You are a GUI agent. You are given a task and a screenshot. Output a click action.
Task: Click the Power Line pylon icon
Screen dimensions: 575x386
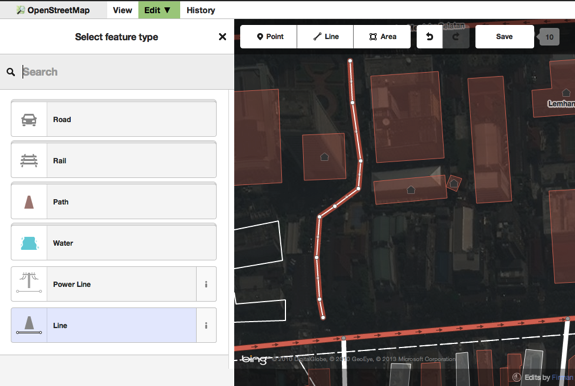(x=29, y=283)
